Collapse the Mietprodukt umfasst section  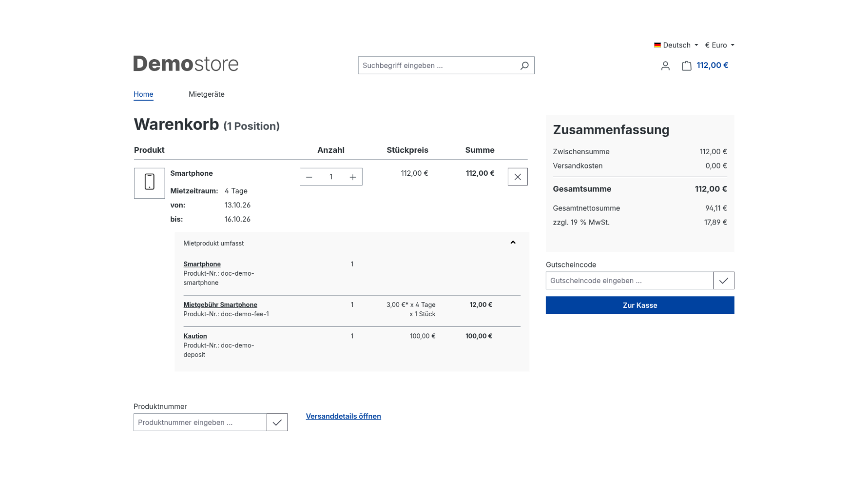click(513, 243)
